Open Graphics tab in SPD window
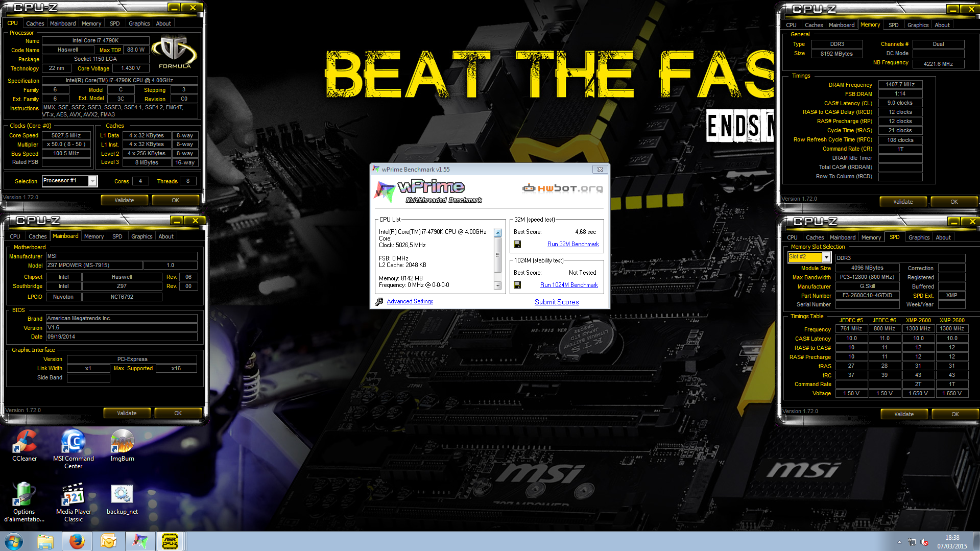 pos(919,237)
